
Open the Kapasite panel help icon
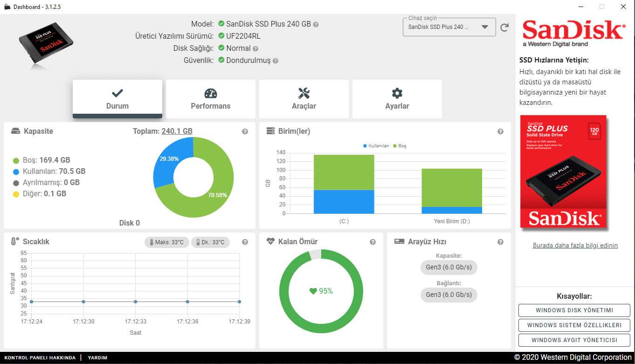245,132
